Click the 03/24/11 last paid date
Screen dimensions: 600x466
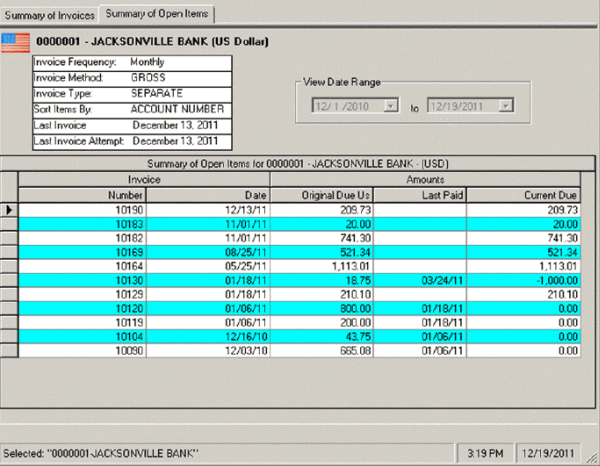click(420, 280)
